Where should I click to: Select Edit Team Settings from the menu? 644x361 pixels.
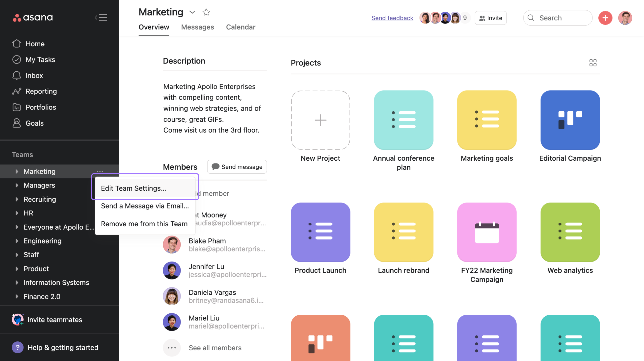[x=145, y=188]
